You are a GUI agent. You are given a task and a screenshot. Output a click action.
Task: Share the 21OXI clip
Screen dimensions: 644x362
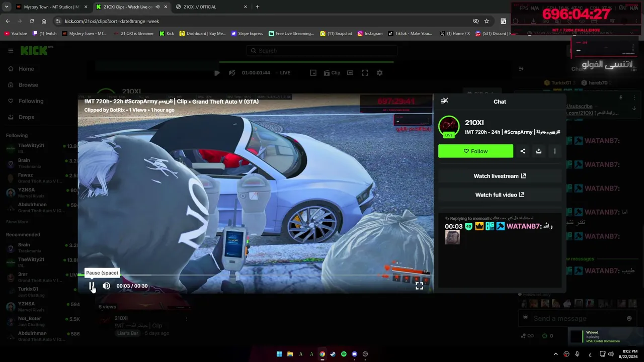523,151
